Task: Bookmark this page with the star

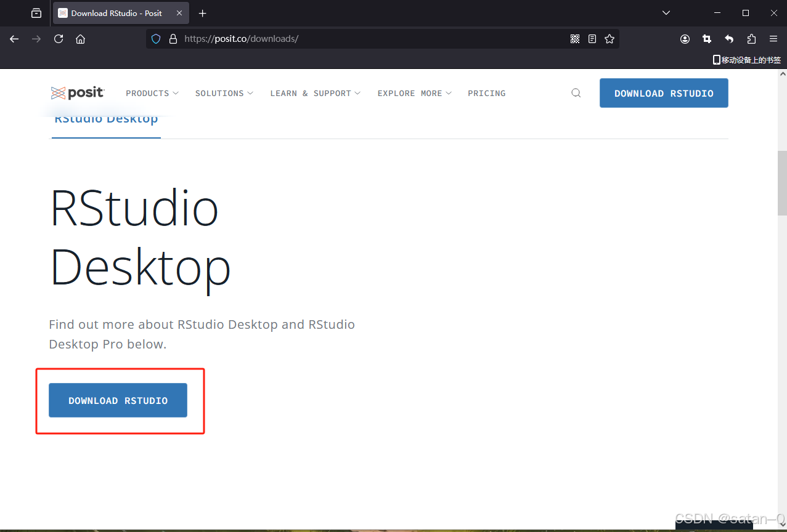Action: (x=610, y=39)
